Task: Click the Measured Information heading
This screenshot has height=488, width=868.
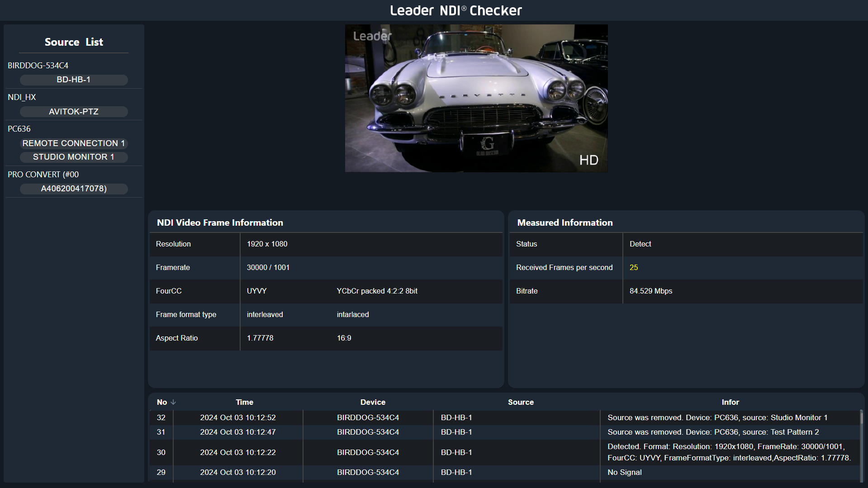Action: click(565, 223)
